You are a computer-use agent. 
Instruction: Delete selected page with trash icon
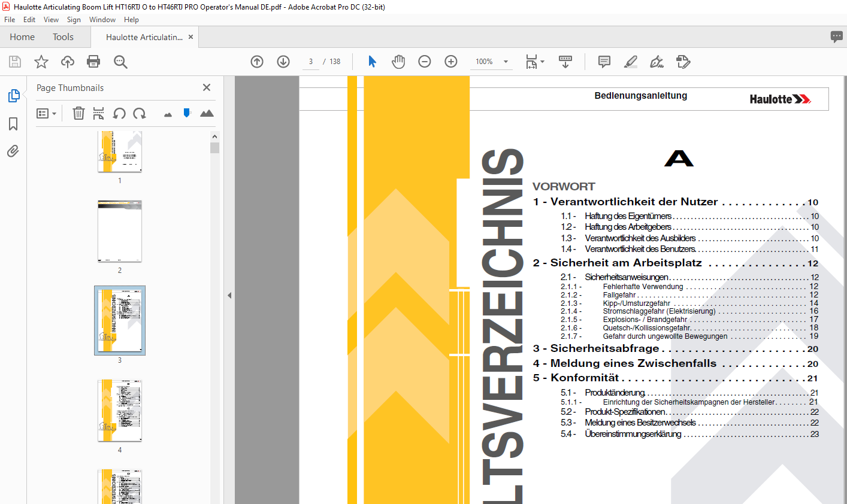point(78,113)
